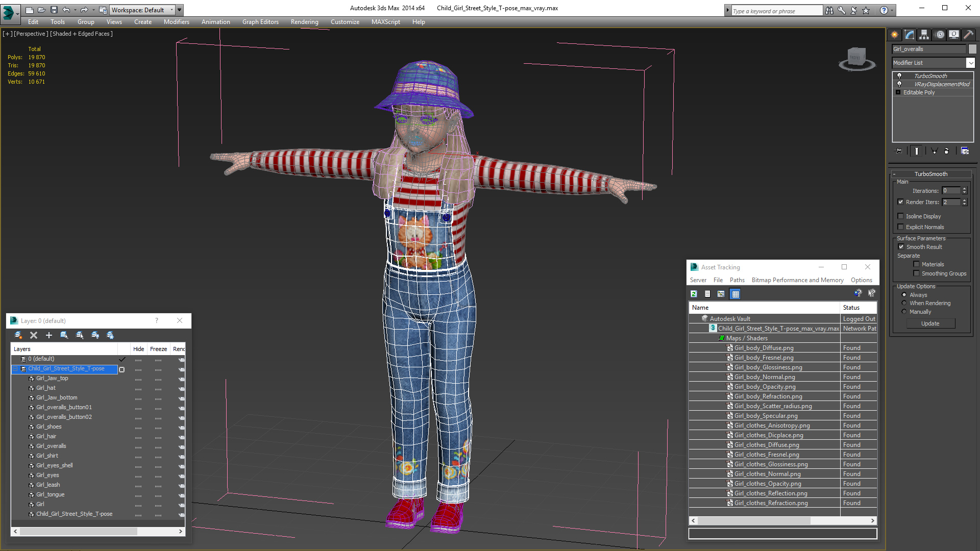Open Bitmap Performance and Memory menu
This screenshot has width=980, height=551.
797,280
